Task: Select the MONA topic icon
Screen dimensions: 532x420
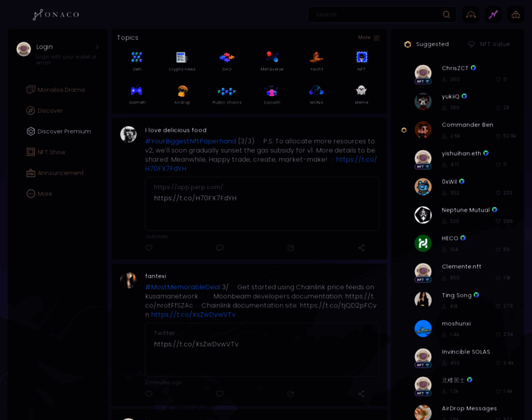Action: point(316,90)
